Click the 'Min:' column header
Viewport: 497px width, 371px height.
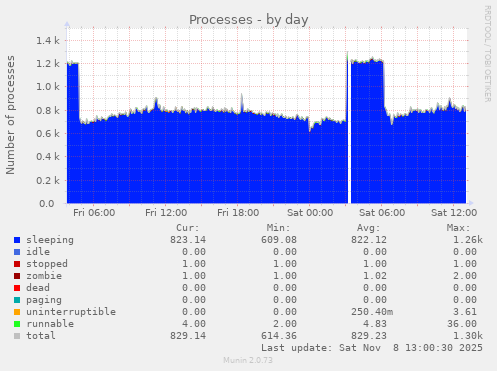278,228
